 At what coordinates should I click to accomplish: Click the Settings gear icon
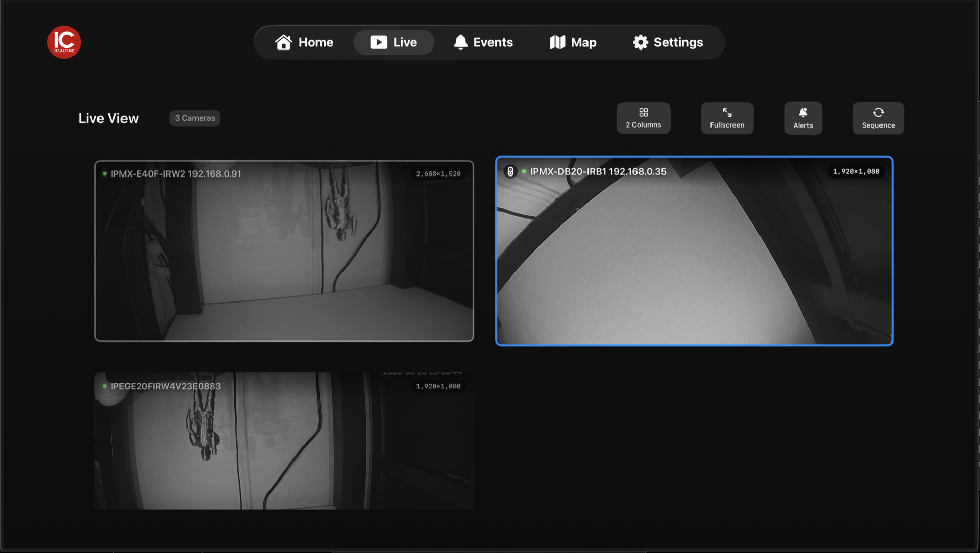coord(641,42)
